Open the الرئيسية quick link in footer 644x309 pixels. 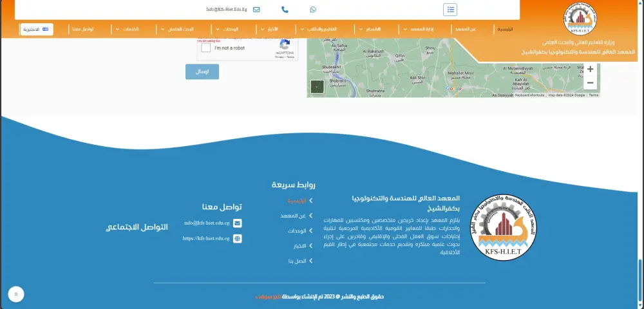297,201
